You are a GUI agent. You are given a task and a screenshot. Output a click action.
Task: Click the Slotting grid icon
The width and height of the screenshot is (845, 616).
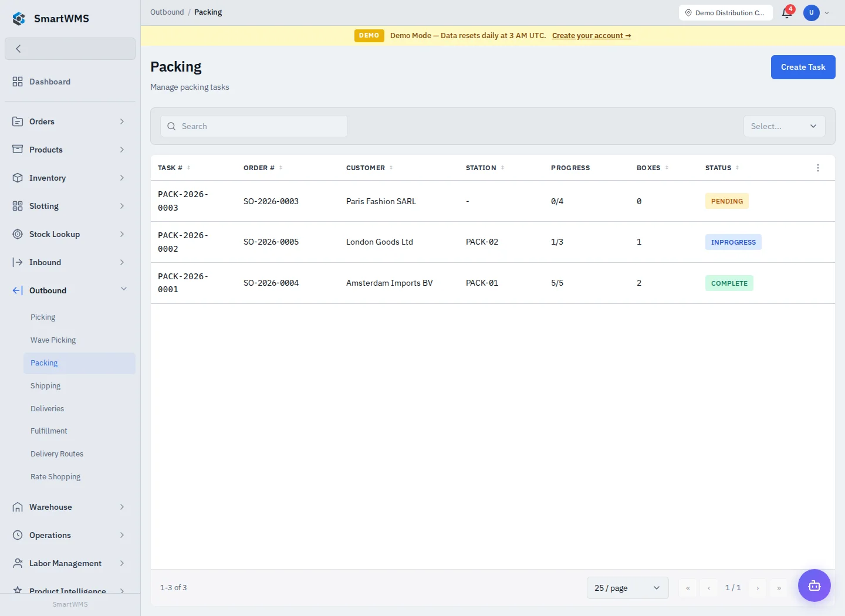(18, 206)
